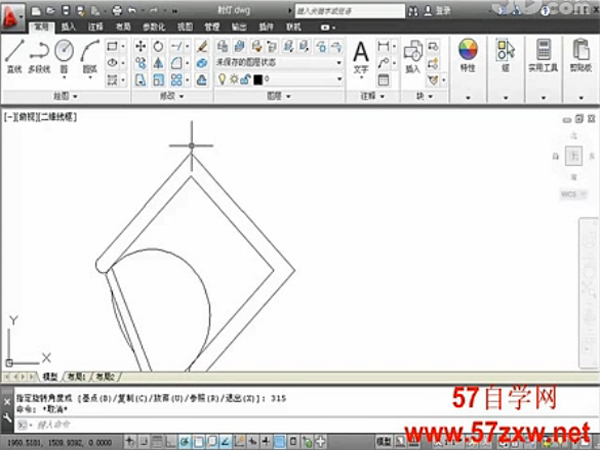This screenshot has height=450, width=600.
Task: Click the Ellipse draw tool icon
Action: (112, 63)
